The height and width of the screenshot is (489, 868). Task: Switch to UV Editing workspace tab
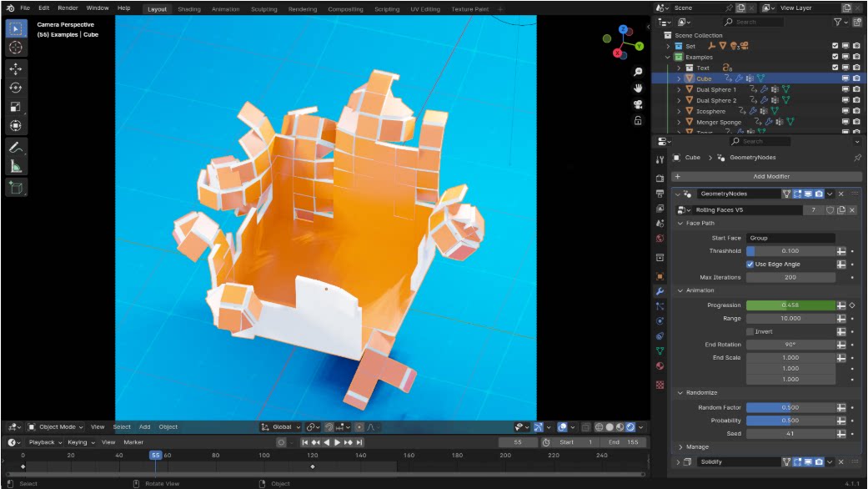tap(425, 9)
